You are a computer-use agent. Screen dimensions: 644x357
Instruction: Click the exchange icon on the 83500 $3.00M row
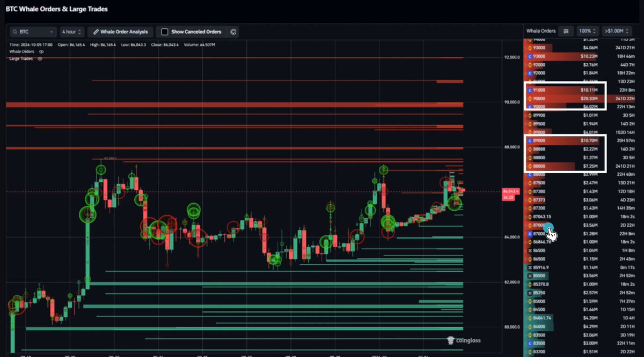[x=530, y=343]
